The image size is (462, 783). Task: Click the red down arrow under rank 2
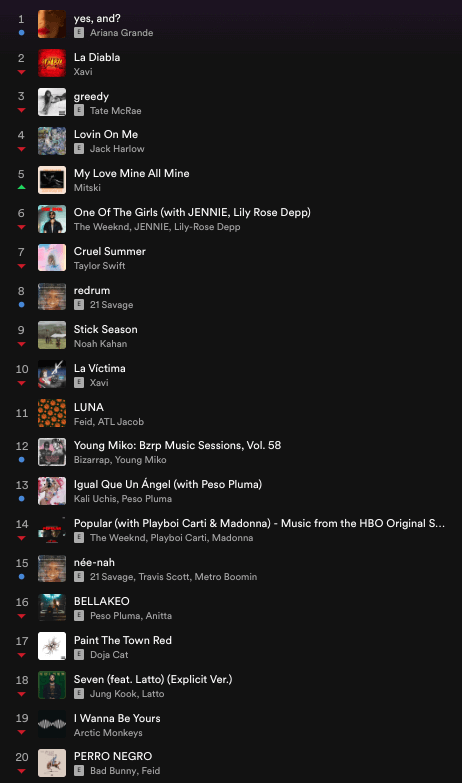coord(21,72)
